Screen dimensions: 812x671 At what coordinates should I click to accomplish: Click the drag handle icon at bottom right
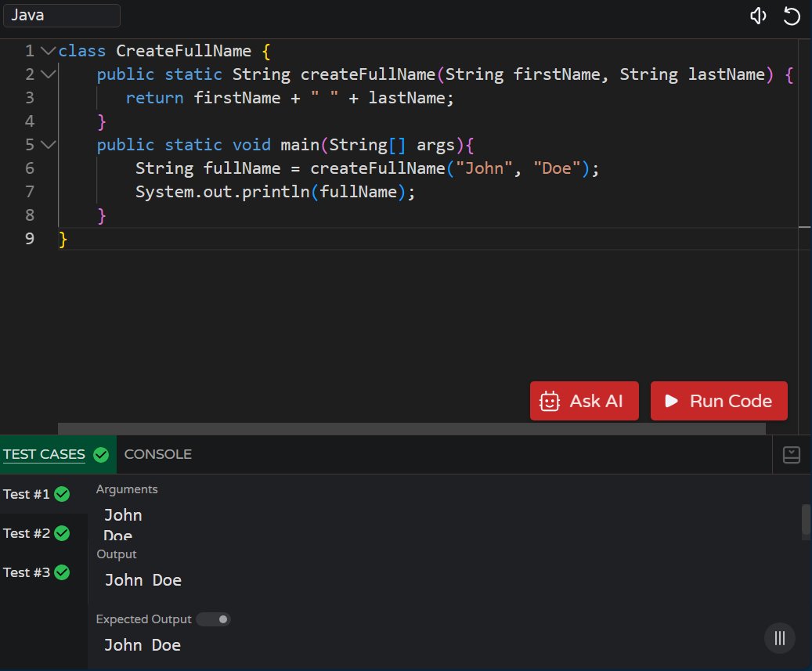779,638
